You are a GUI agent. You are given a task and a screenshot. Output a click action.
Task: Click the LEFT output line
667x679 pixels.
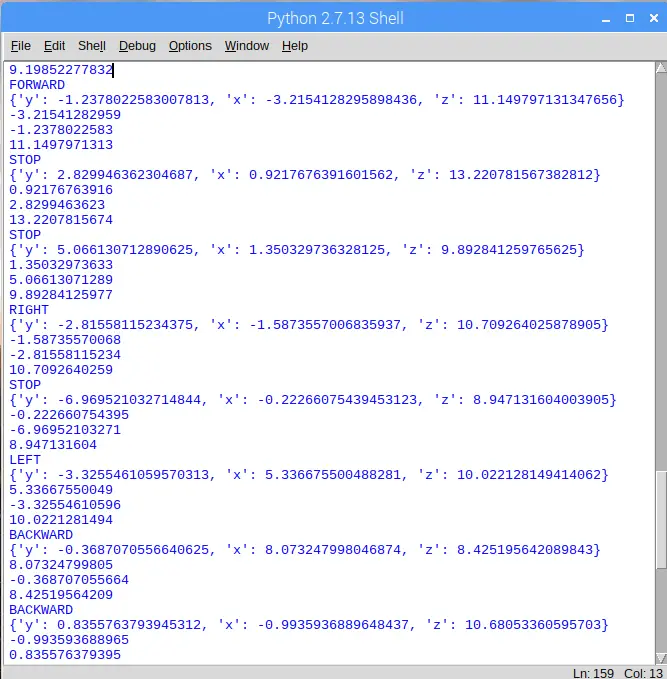pyautogui.click(x=25, y=460)
